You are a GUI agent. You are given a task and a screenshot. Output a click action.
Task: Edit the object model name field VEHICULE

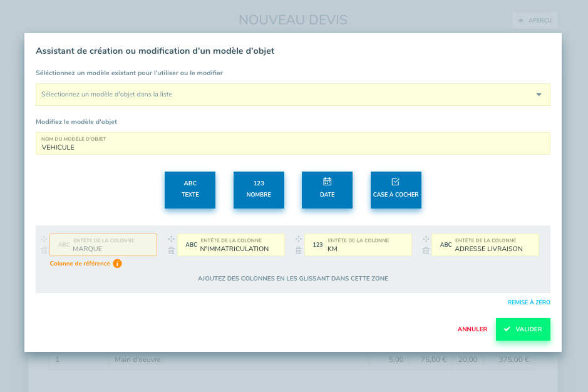[292, 147]
